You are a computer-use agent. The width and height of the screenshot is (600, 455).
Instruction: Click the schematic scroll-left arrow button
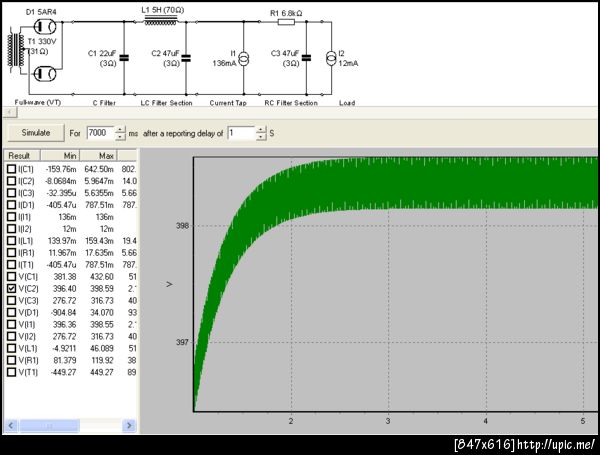coord(10,112)
